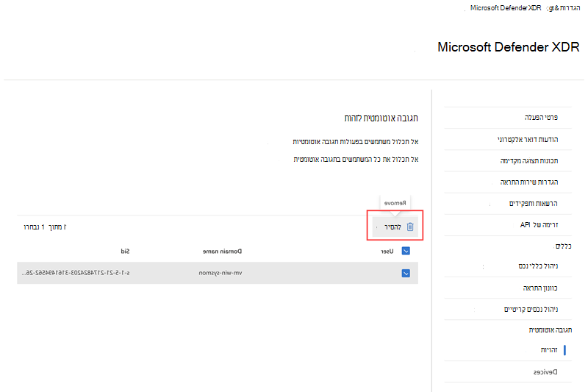This screenshot has height=392, width=588.
Task: Click the S-1-5-21 Sid value cell
Action: tap(76, 273)
